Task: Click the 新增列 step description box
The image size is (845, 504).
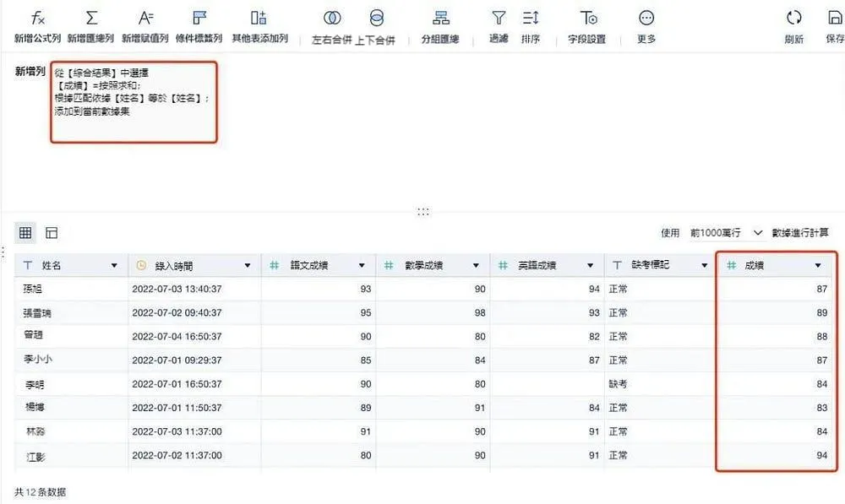Action: (x=134, y=102)
